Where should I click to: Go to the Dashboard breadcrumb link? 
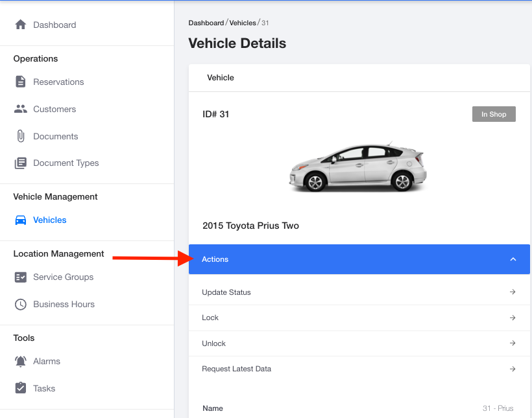(x=206, y=23)
